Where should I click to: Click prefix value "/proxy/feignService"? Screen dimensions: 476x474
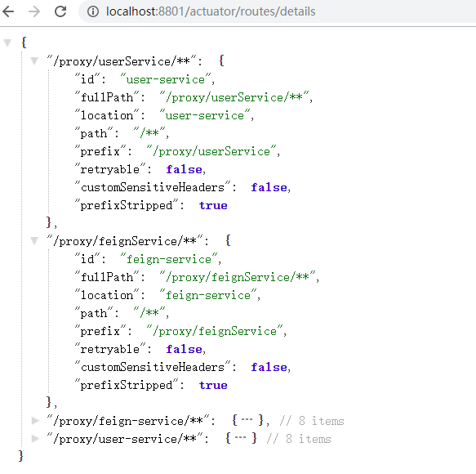click(215, 331)
